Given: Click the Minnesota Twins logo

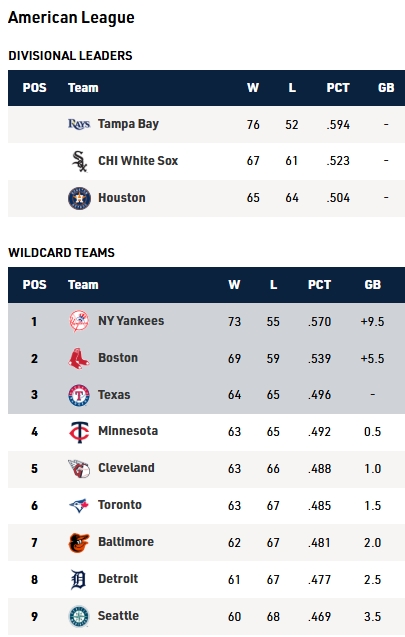Looking at the screenshot, I should coord(79,432).
